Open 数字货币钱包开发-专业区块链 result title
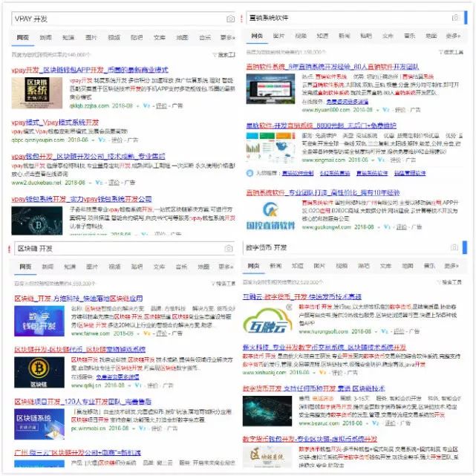Screen dimensions: 476x476 click(310, 439)
